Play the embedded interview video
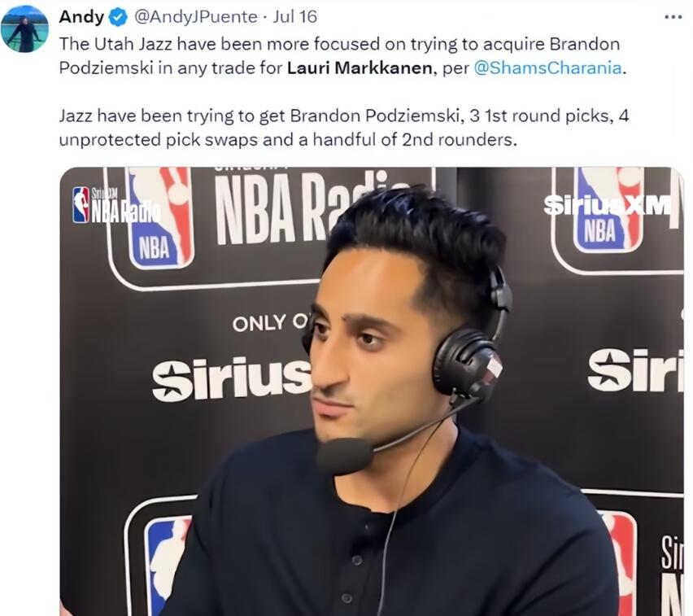Viewport: 693px width, 616px height. (x=372, y=391)
